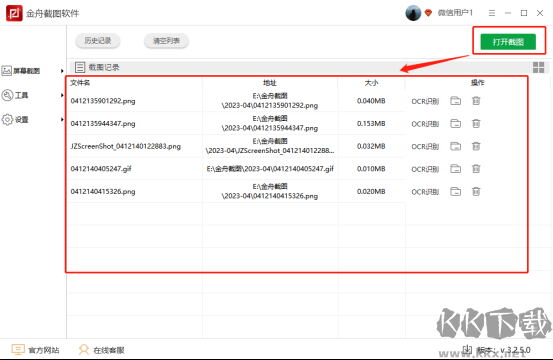553x360 pixels.
Task: Open folder for 0412140415326.png
Action: [455, 191]
